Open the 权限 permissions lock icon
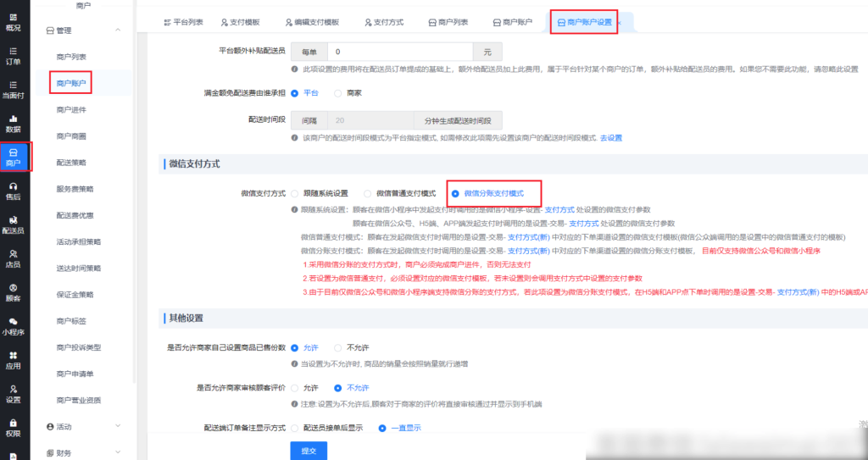The image size is (868, 460). pyautogui.click(x=14, y=426)
